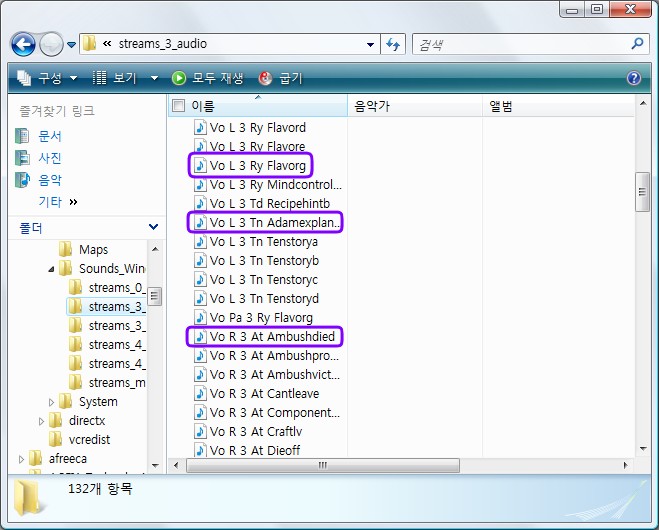Click the file list horizontal scrollbar thumb

[322, 465]
